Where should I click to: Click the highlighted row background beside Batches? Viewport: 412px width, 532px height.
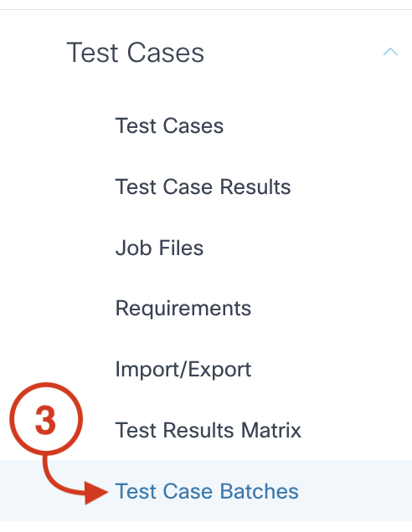353,491
